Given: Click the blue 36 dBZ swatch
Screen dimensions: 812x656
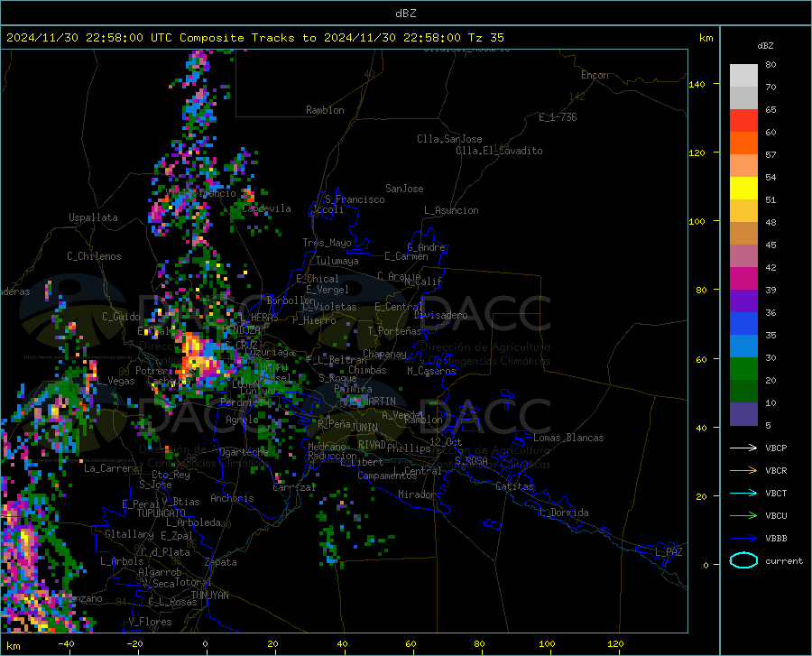Looking at the screenshot, I should coord(743,324).
